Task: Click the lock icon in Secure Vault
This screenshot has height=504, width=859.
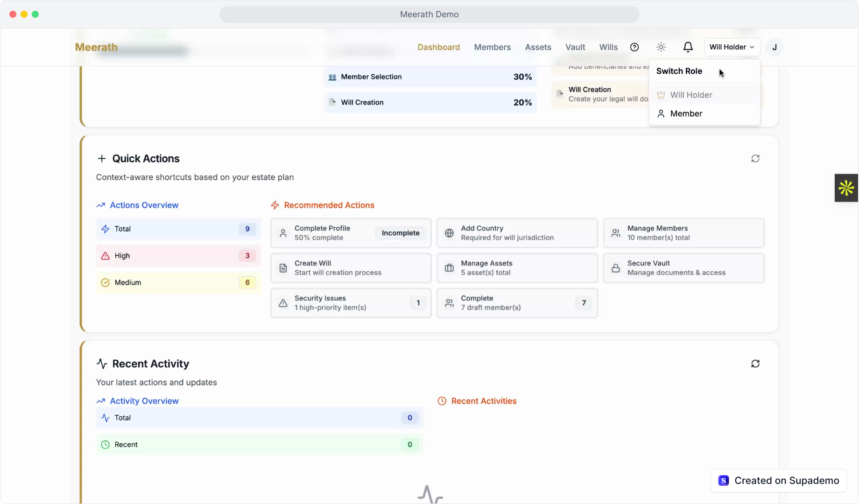Action: point(616,268)
